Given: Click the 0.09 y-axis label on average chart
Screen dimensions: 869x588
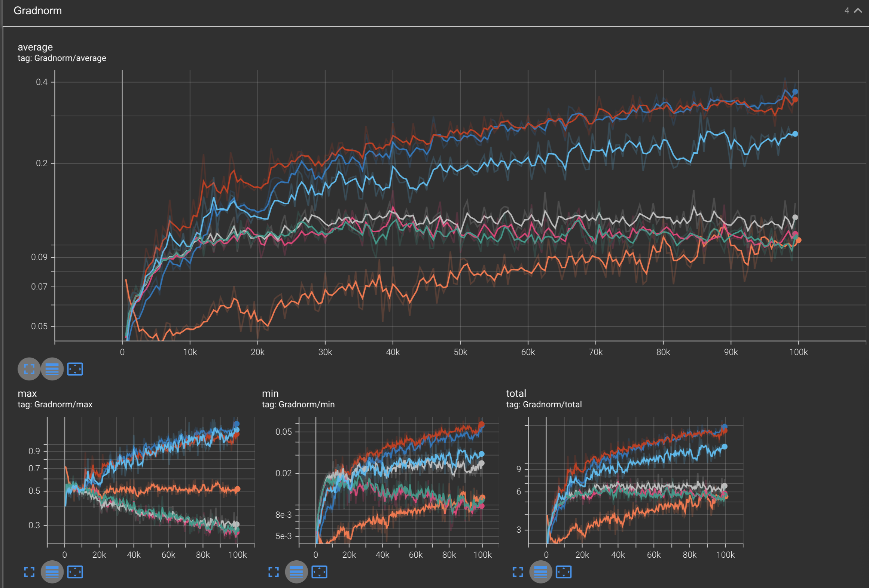Looking at the screenshot, I should point(39,257).
